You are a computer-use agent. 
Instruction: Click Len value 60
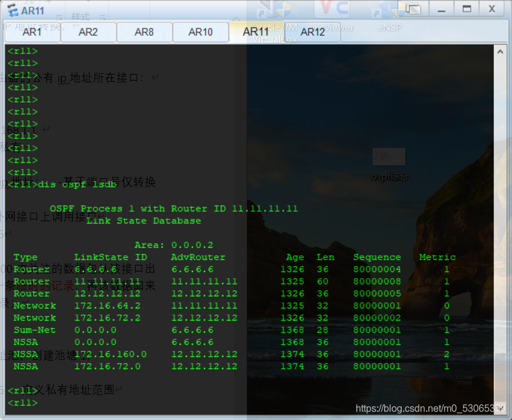tap(322, 282)
